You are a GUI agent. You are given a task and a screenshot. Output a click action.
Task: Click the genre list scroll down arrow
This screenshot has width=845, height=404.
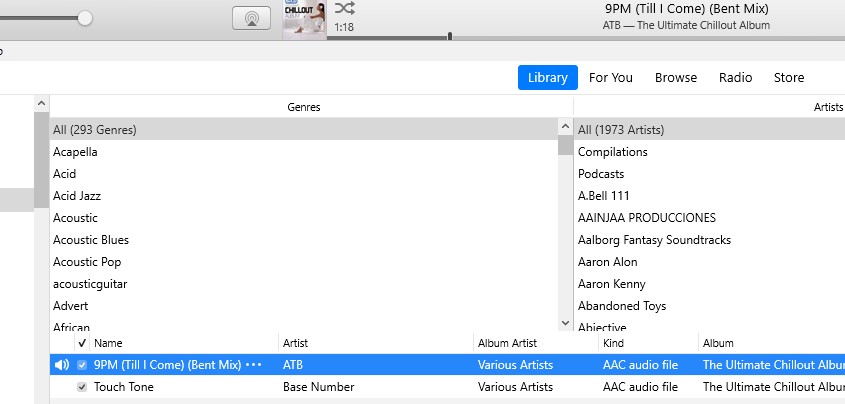[x=565, y=323]
